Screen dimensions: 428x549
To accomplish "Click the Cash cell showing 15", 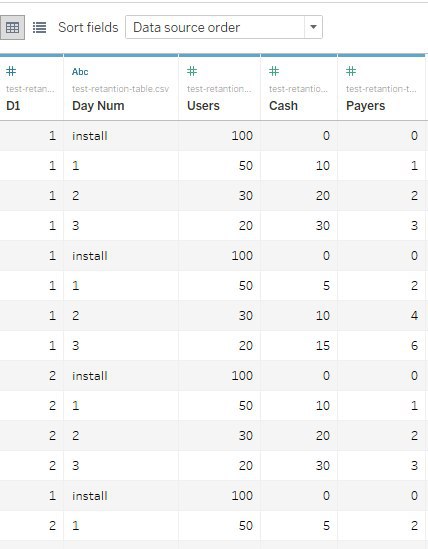I will [x=299, y=346].
